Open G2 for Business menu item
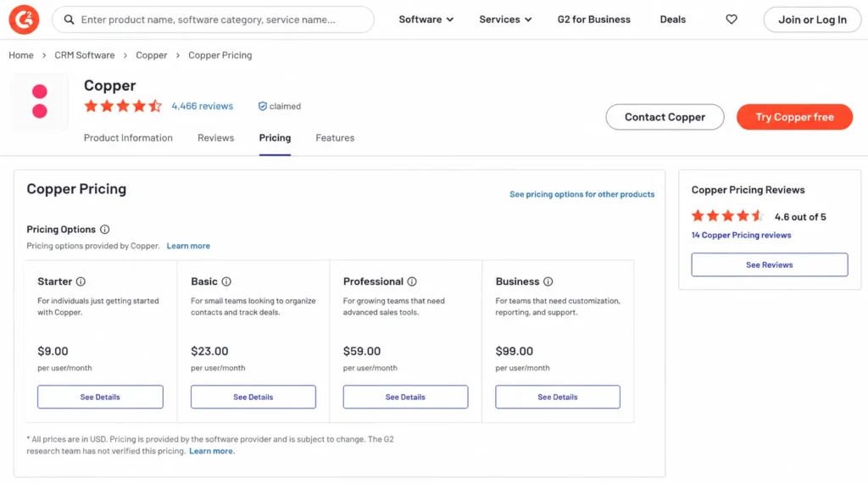Screen dimensions: 868x484 tap(593, 19)
